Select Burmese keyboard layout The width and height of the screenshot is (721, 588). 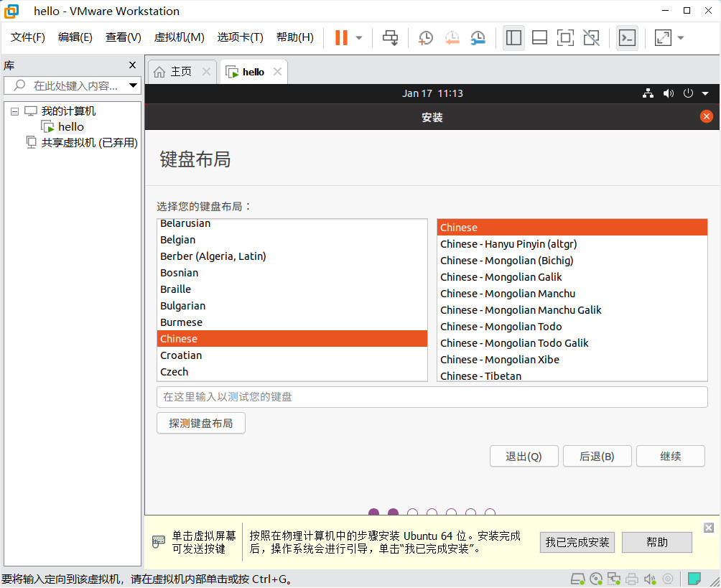point(292,322)
